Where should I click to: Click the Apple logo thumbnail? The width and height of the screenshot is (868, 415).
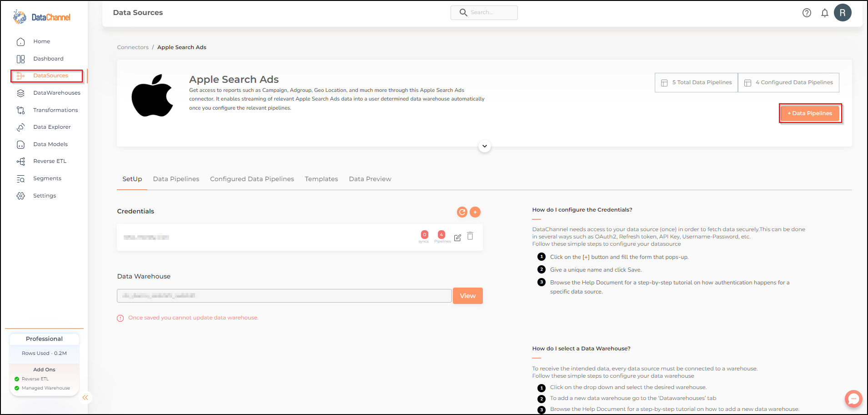152,96
